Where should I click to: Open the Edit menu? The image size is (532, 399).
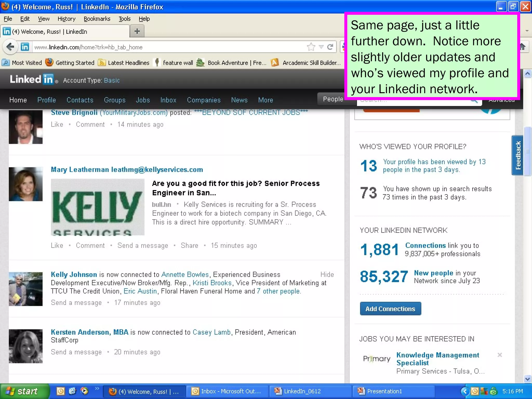(25, 19)
